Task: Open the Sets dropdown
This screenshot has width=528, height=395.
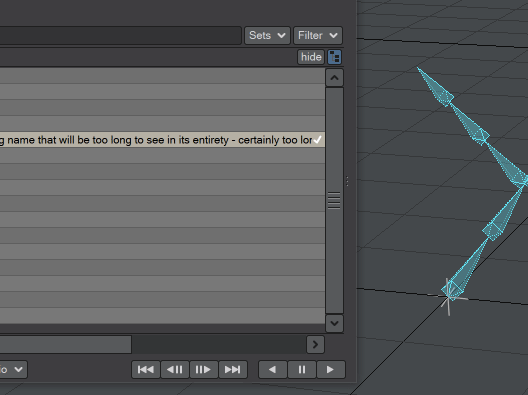Action: [x=267, y=35]
